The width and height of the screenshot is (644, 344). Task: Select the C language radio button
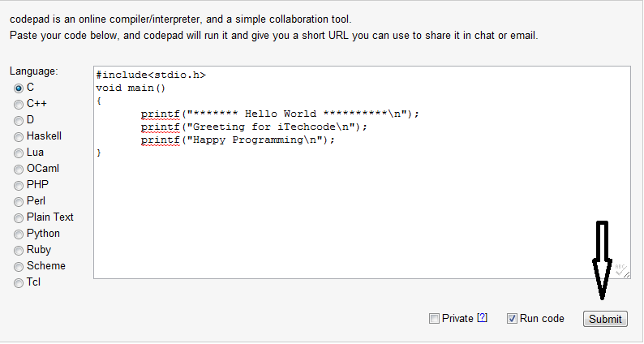[19, 88]
